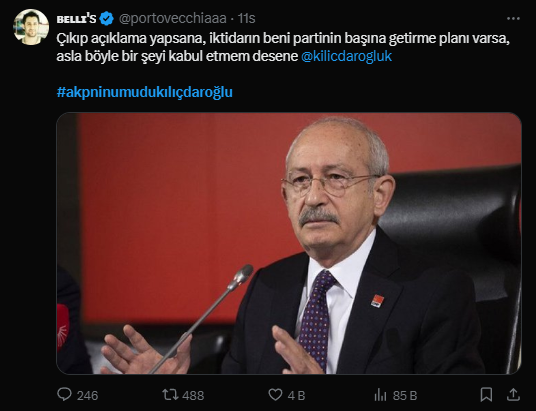Click the 4 B likes count
This screenshot has width=536, height=411.
pyautogui.click(x=296, y=396)
